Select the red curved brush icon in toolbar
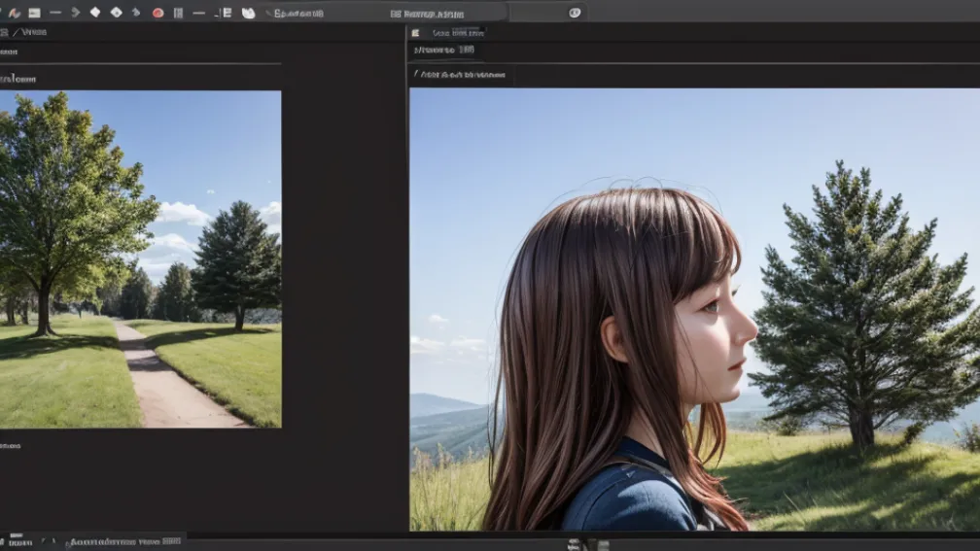The height and width of the screenshot is (551, 980). [15, 13]
